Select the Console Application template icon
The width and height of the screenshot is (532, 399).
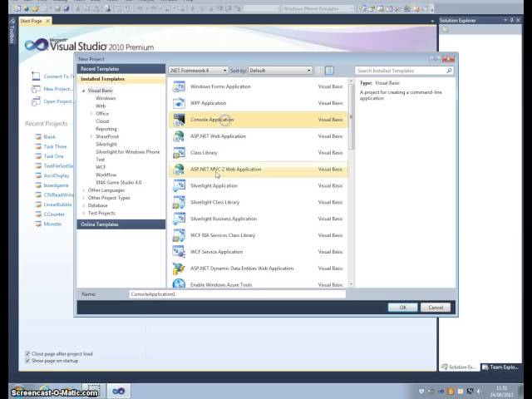tap(179, 120)
